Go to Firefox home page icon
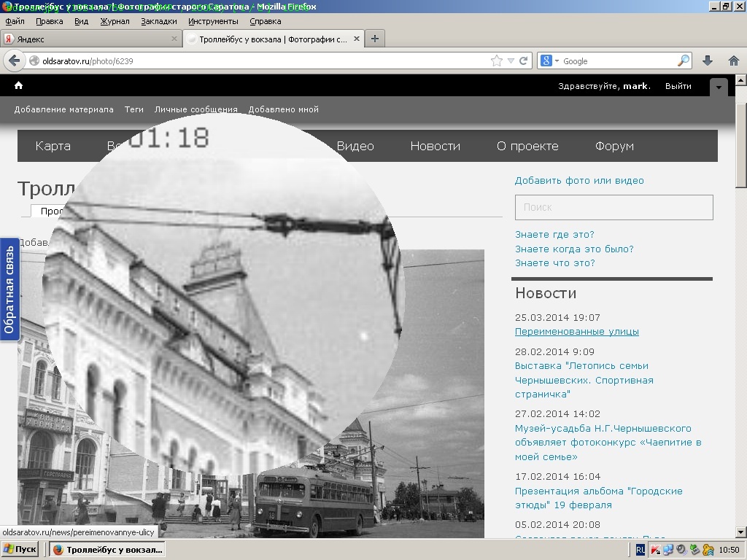Image resolution: width=747 pixels, height=560 pixels. tap(734, 61)
